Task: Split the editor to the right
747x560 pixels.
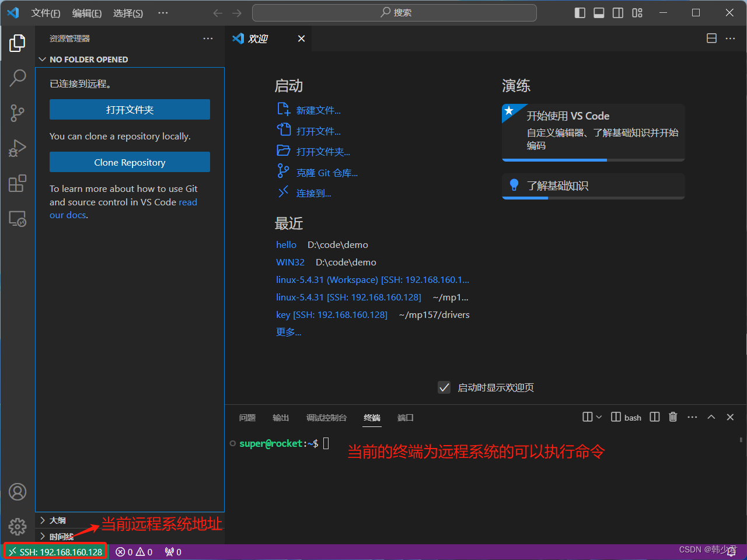Action: point(711,38)
